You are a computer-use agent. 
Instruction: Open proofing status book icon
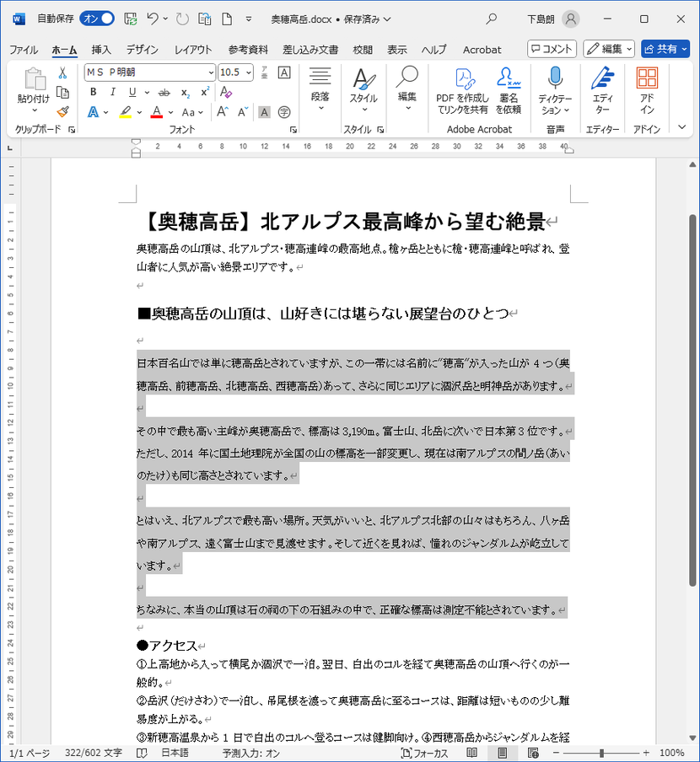(142, 753)
